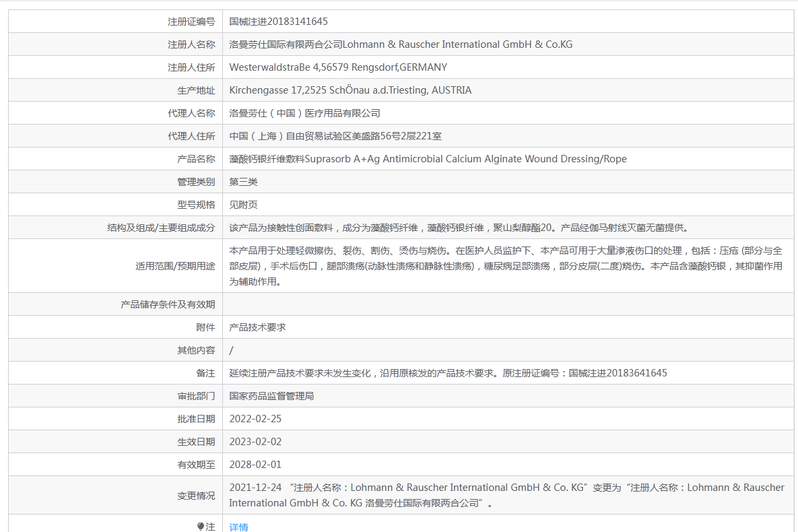Image resolution: width=798 pixels, height=532 pixels.
Task: Click the slash value in the 其他内容 row
Action: (231, 350)
